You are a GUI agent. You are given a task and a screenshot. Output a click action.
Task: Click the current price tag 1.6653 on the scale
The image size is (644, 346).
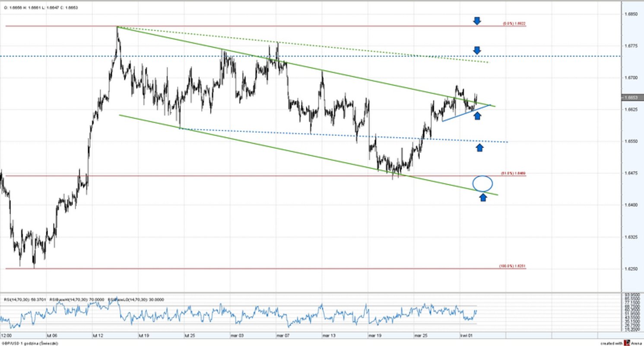pos(631,98)
